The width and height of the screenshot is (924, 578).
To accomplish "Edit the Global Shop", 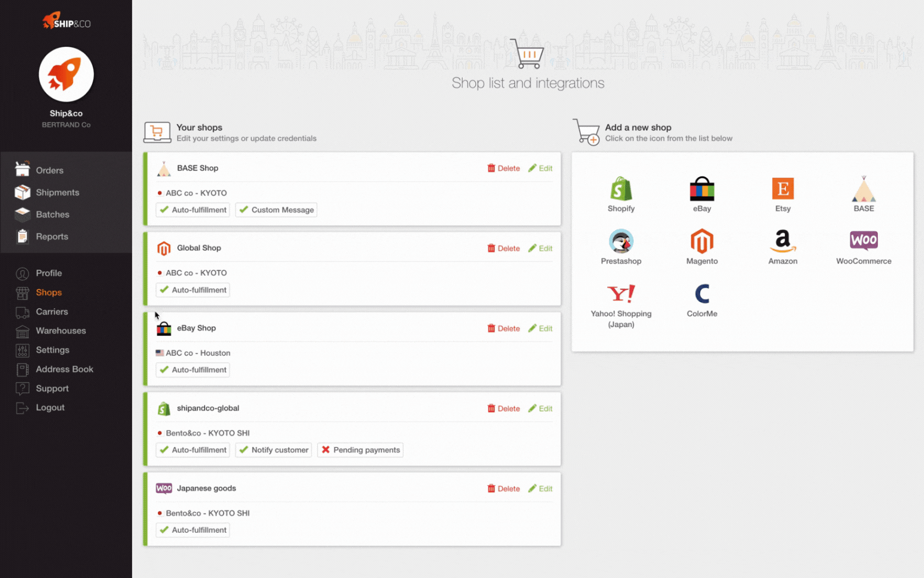I will 540,248.
